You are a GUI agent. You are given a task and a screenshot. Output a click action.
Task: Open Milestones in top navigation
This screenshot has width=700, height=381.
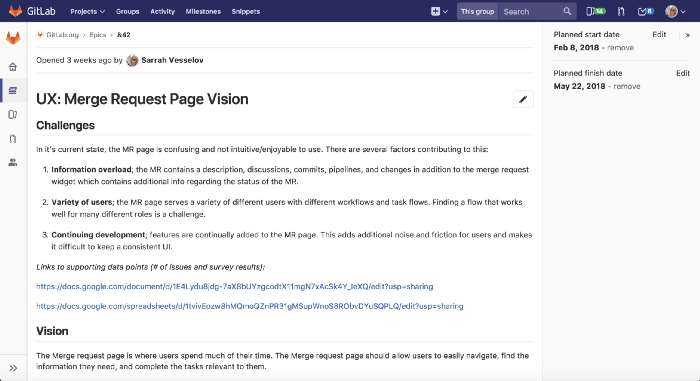click(203, 12)
